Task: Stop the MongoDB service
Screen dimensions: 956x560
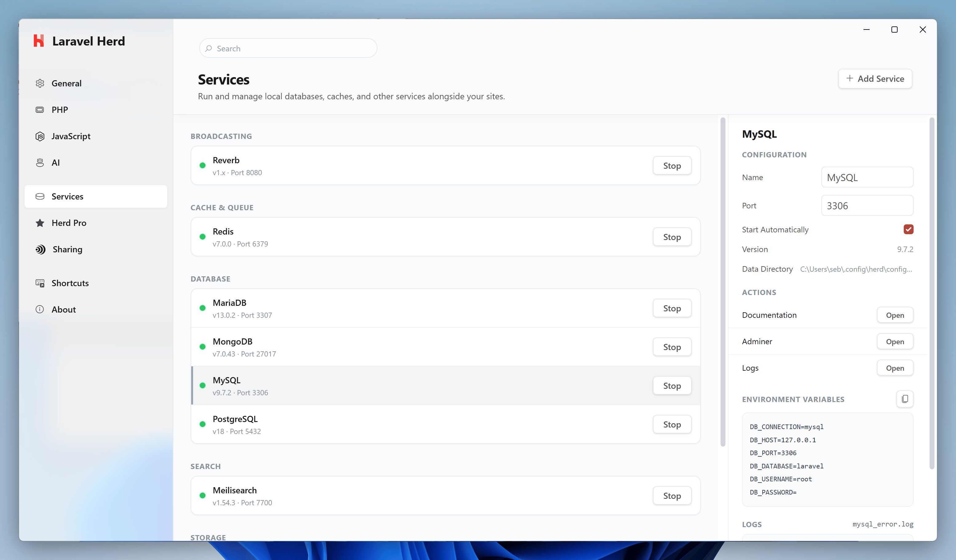Action: [672, 347]
